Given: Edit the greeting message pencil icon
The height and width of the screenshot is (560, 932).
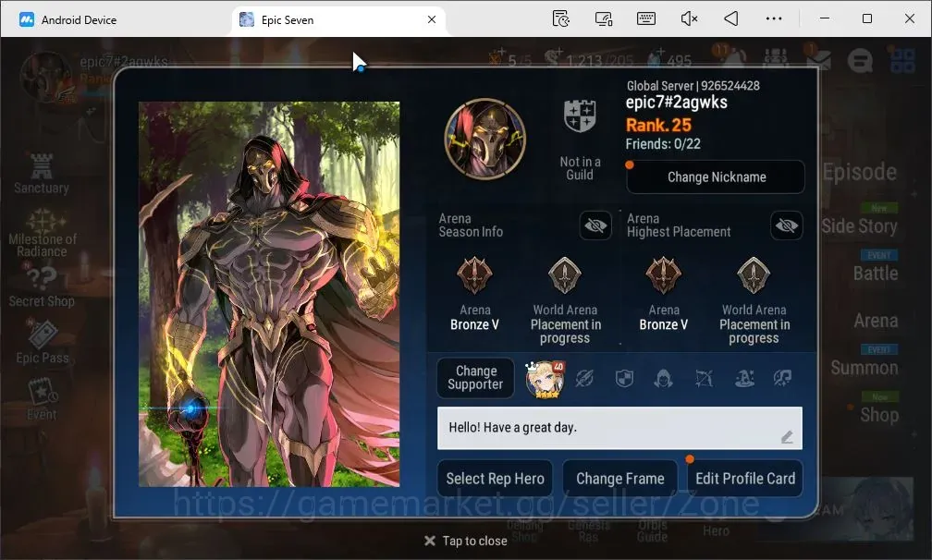Looking at the screenshot, I should (787, 438).
